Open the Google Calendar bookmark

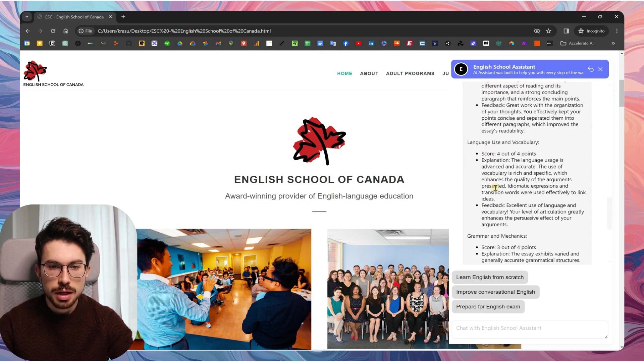coord(27,43)
